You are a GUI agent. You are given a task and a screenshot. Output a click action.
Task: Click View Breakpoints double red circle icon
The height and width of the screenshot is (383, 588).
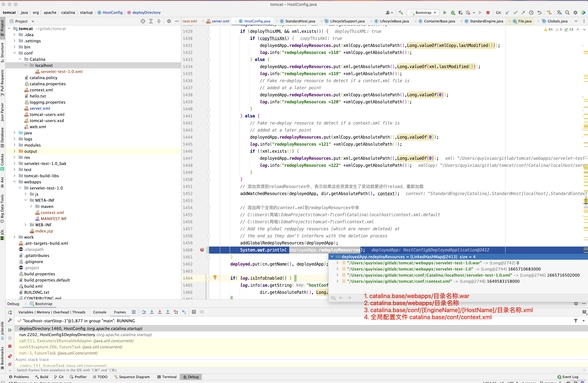(x=10, y=356)
